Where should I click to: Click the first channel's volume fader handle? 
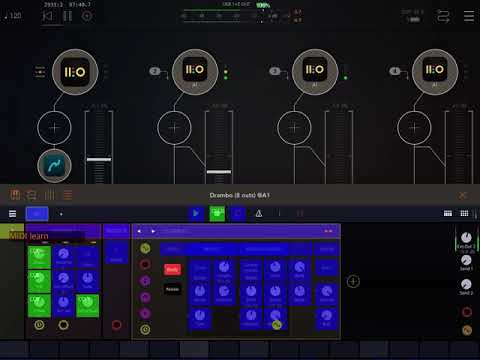click(99, 160)
